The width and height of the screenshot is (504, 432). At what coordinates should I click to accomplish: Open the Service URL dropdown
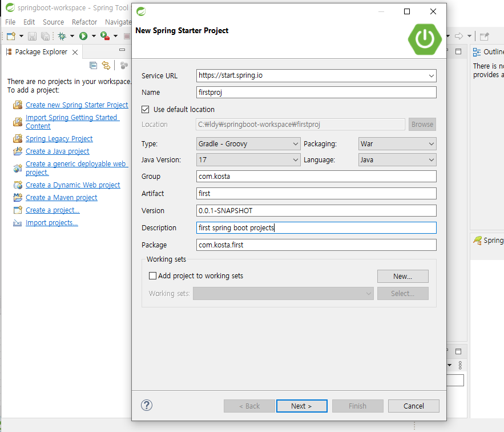[x=431, y=75]
